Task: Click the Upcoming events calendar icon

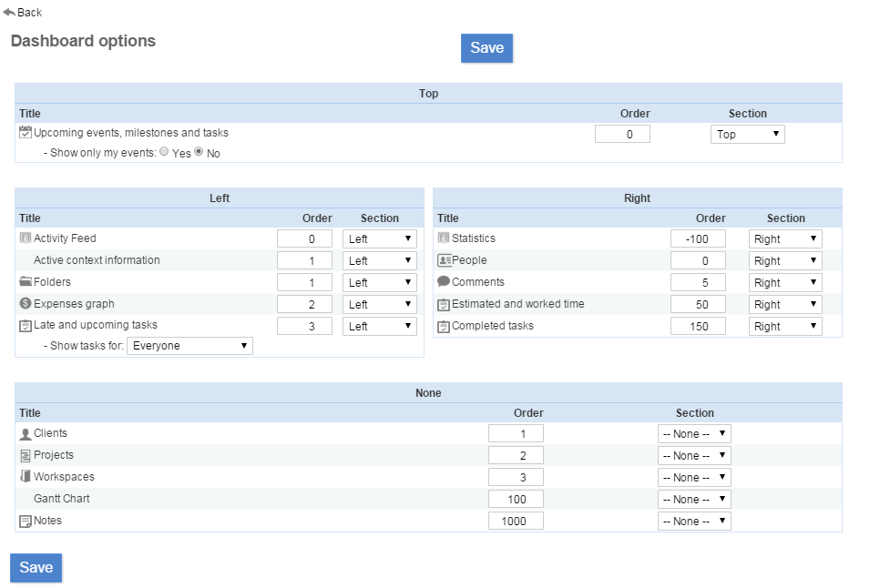Action: (x=26, y=133)
